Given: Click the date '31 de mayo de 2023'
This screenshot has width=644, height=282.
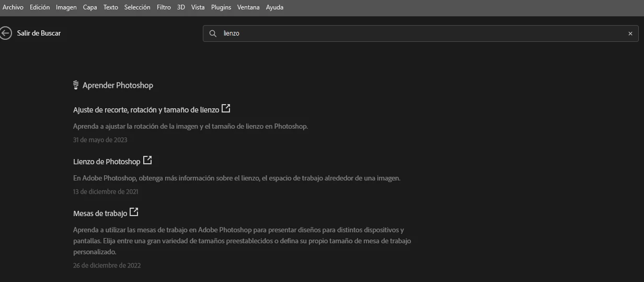Looking at the screenshot, I should click(x=100, y=140).
